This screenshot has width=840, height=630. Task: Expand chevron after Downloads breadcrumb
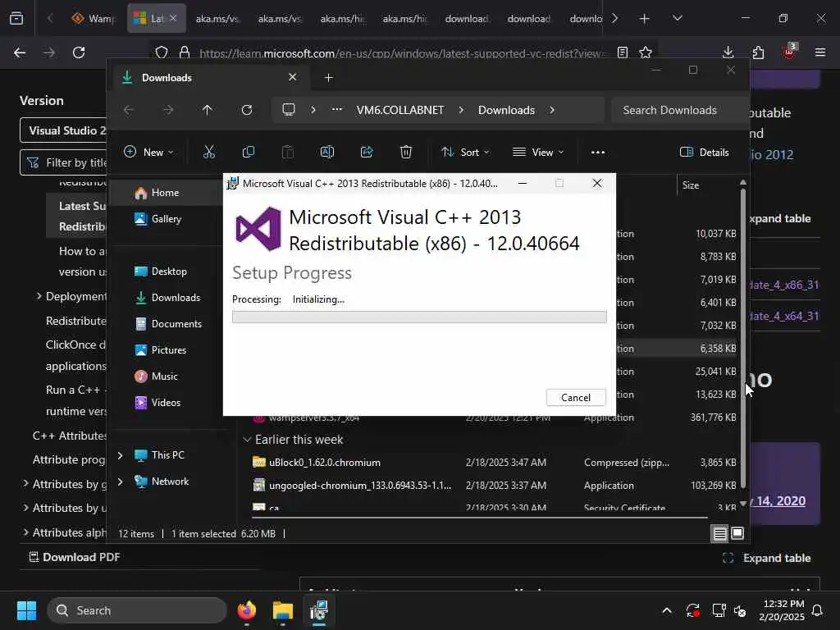click(x=552, y=110)
